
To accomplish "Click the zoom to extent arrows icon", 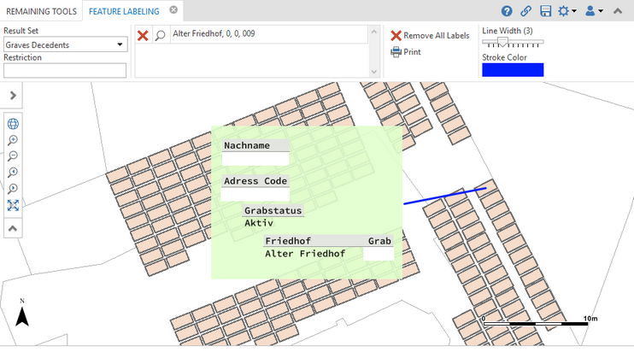I will pos(13,205).
